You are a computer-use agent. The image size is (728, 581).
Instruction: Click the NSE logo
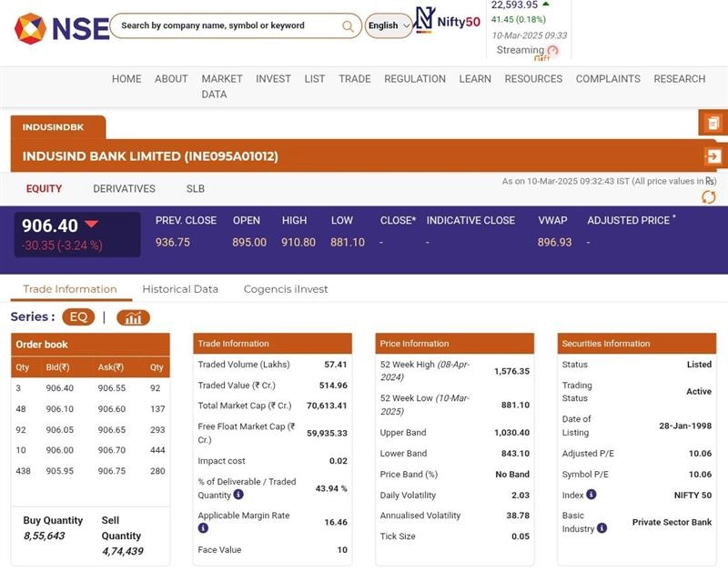click(x=61, y=28)
